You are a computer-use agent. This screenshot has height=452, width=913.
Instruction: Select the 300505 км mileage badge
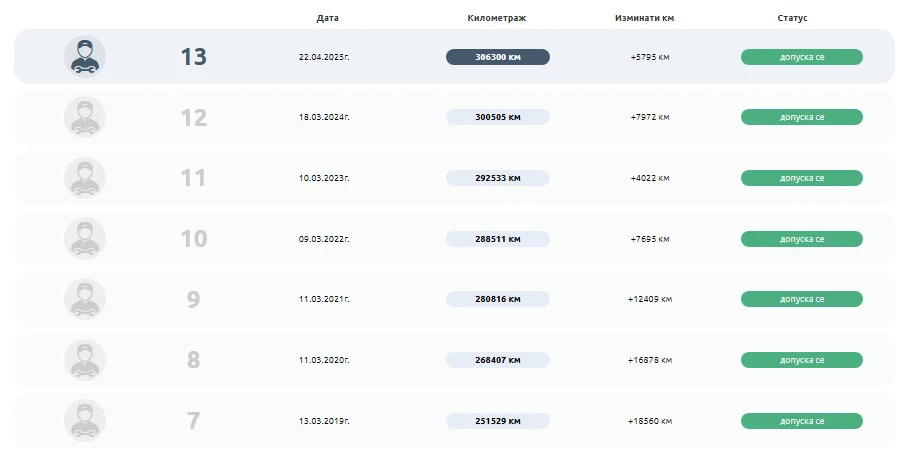497,117
